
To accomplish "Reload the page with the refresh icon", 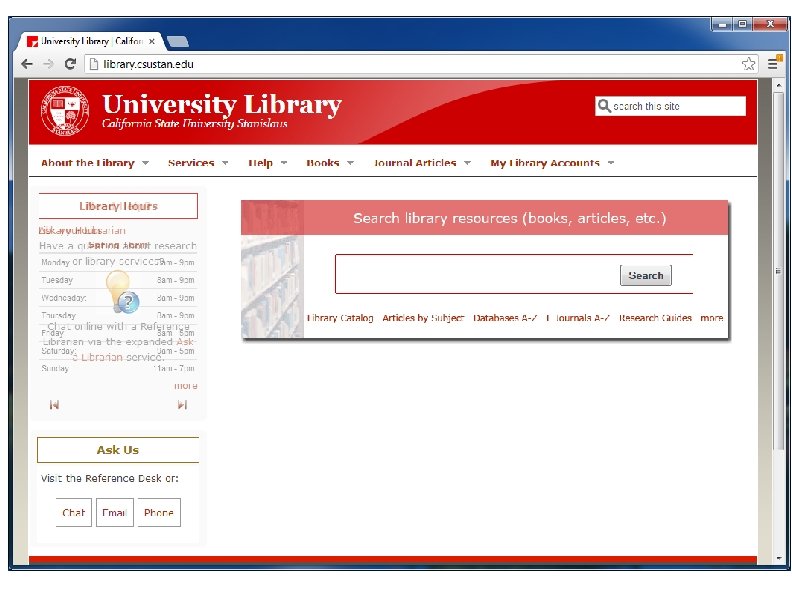I will point(70,64).
